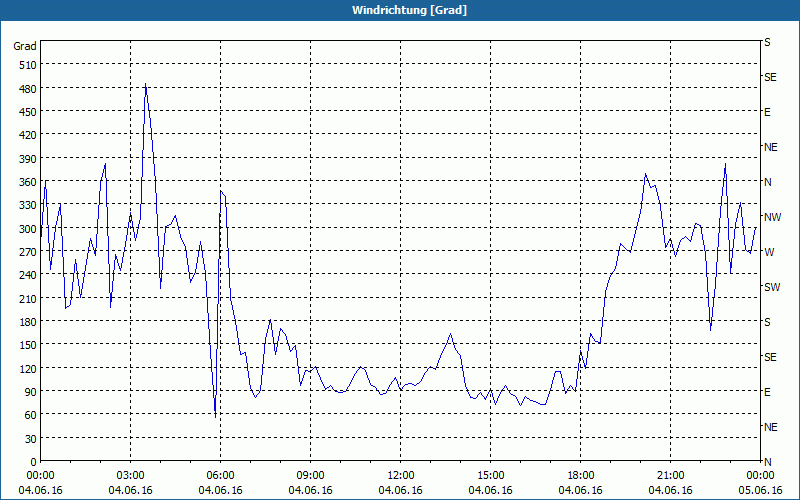Click the E compass label at 90 level
This screenshot has height=500, width=800.
coord(767,392)
